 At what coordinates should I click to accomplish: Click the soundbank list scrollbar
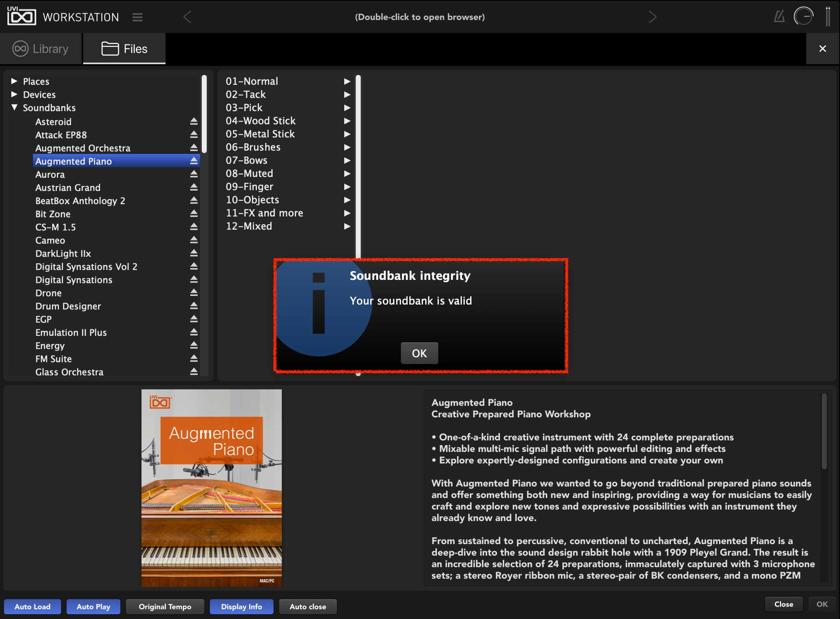point(204,114)
